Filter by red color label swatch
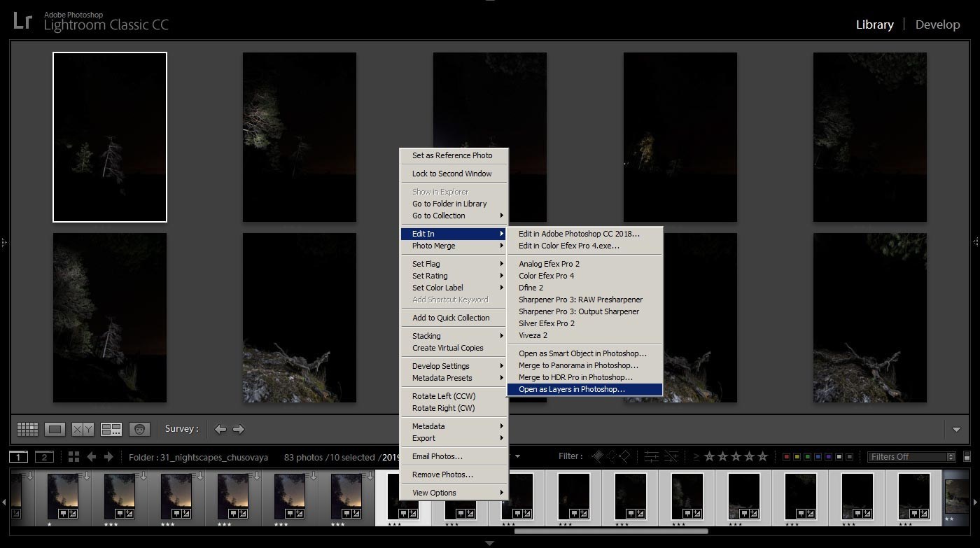 coord(786,457)
